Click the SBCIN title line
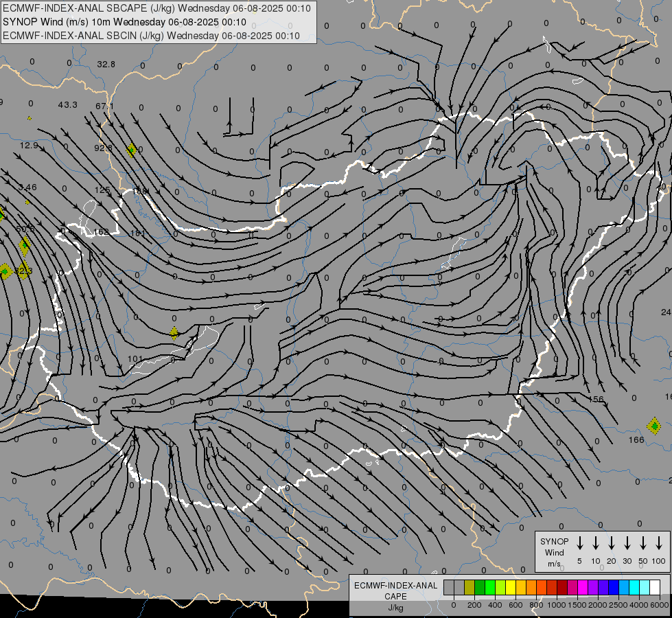This screenshot has width=672, height=618. pyautogui.click(x=151, y=36)
